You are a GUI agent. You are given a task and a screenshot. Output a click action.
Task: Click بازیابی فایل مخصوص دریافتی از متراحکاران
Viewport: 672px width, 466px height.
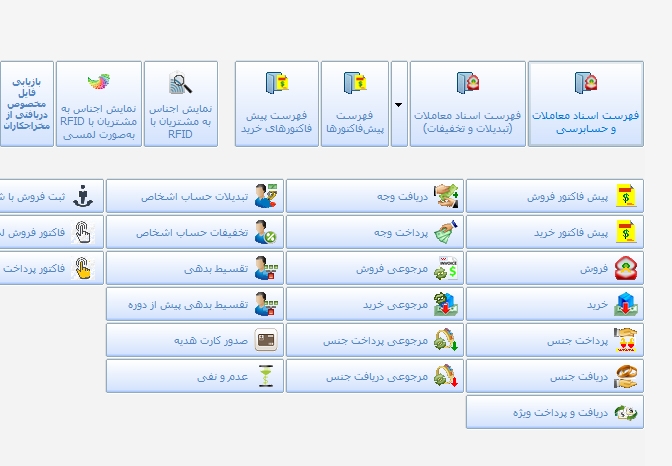pos(26,104)
